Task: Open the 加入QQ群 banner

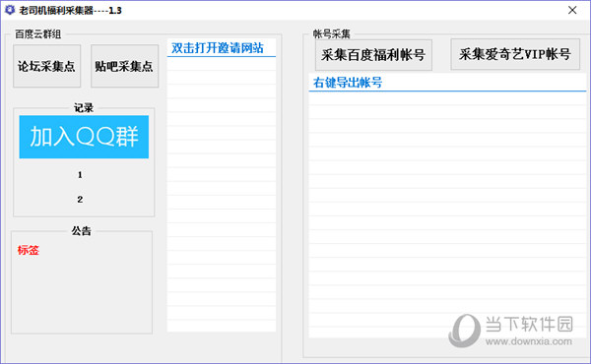Action: [x=84, y=137]
